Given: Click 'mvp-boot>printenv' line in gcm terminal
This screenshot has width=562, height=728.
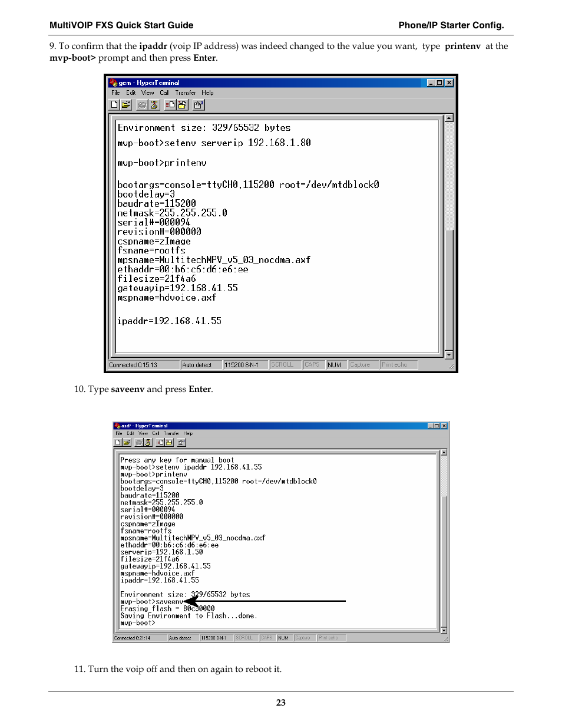Looking at the screenshot, I should pyautogui.click(x=162, y=163).
